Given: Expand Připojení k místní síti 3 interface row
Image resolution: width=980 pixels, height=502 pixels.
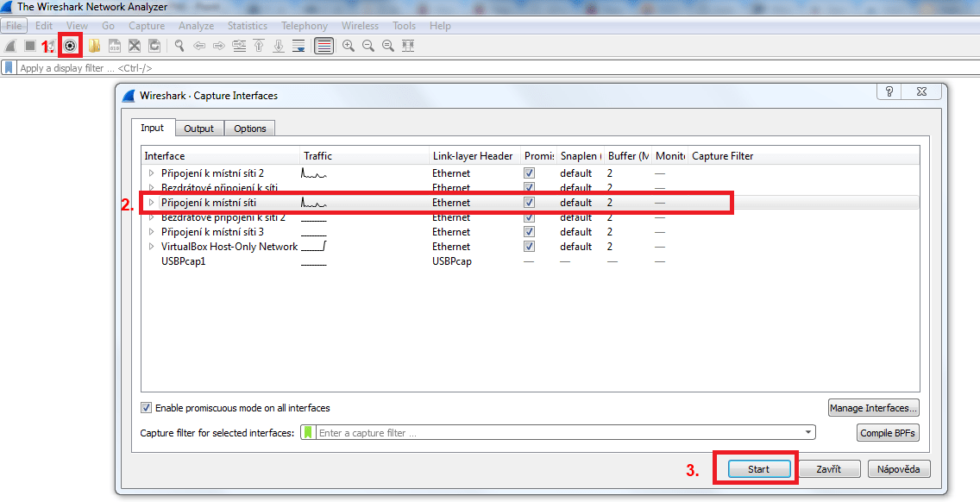Looking at the screenshot, I should pos(151,232).
